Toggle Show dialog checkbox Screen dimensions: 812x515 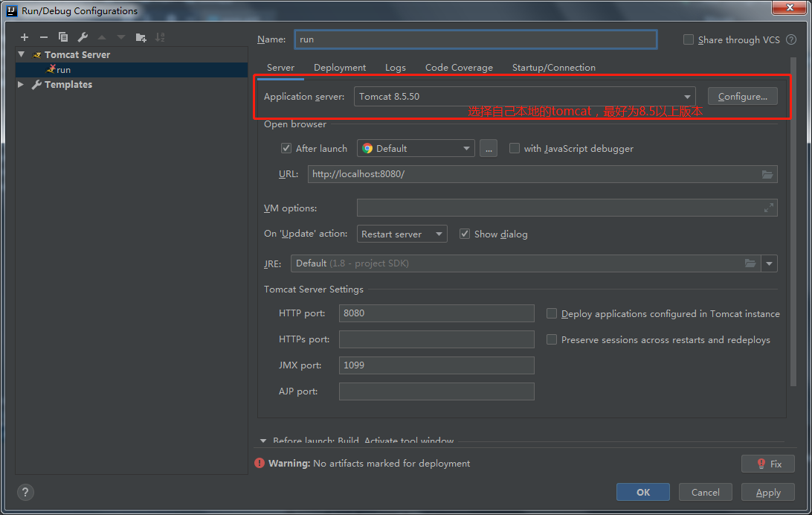(465, 234)
